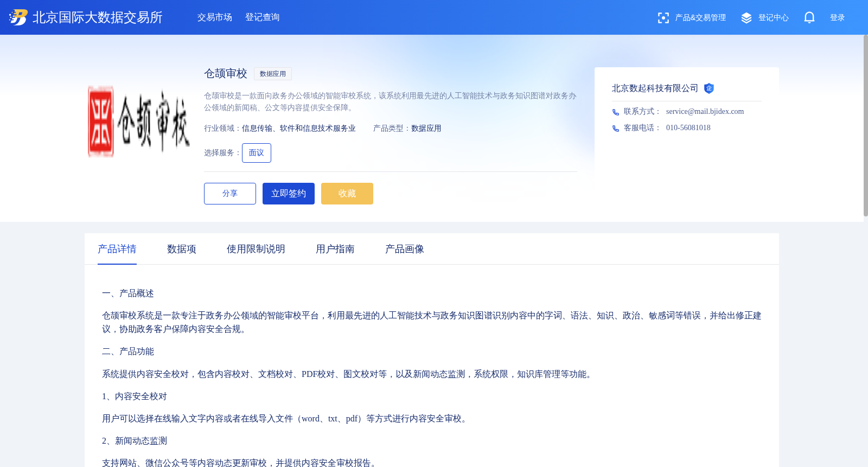Select the 面议 service option
The image size is (868, 467).
[x=257, y=153]
